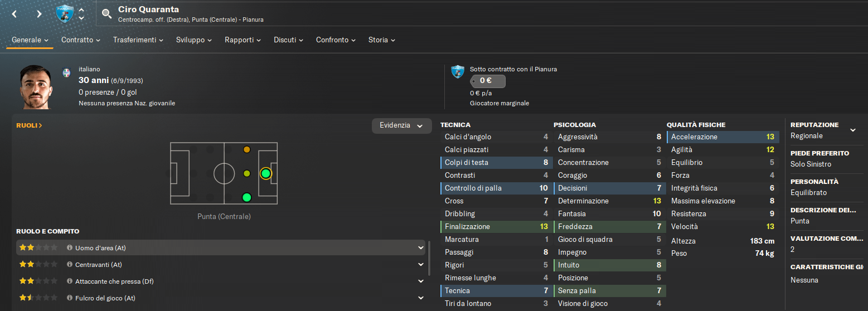The height and width of the screenshot is (311, 868).
Task: Select the Decisioni attribute row
Action: click(x=609, y=188)
